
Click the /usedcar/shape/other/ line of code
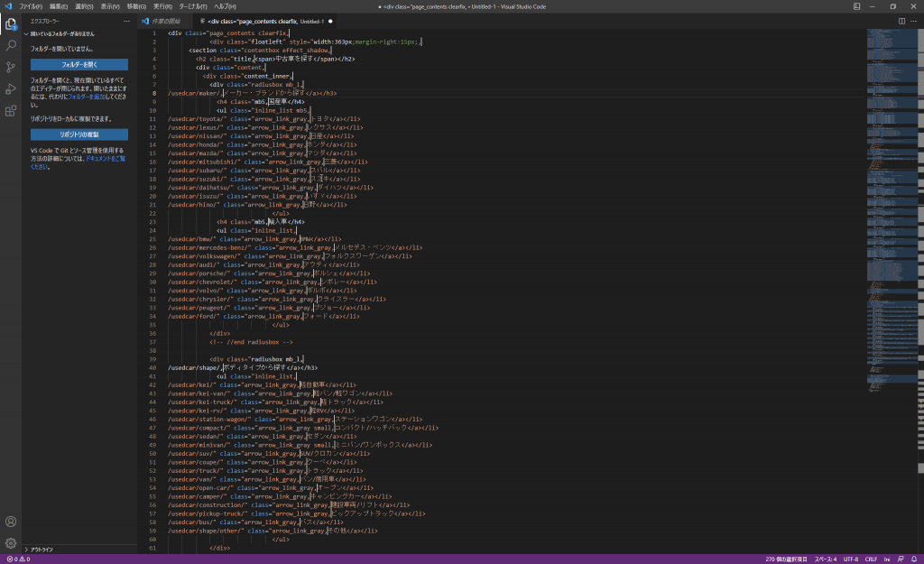[273, 531]
